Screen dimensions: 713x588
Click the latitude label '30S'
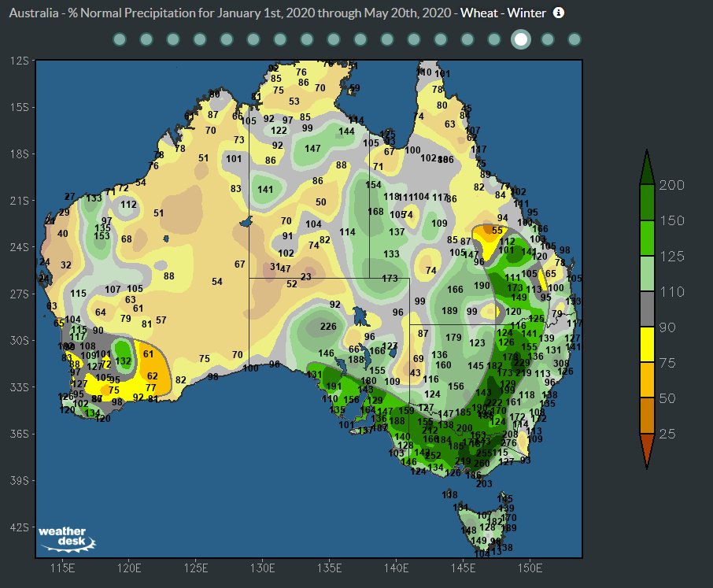[x=20, y=340]
